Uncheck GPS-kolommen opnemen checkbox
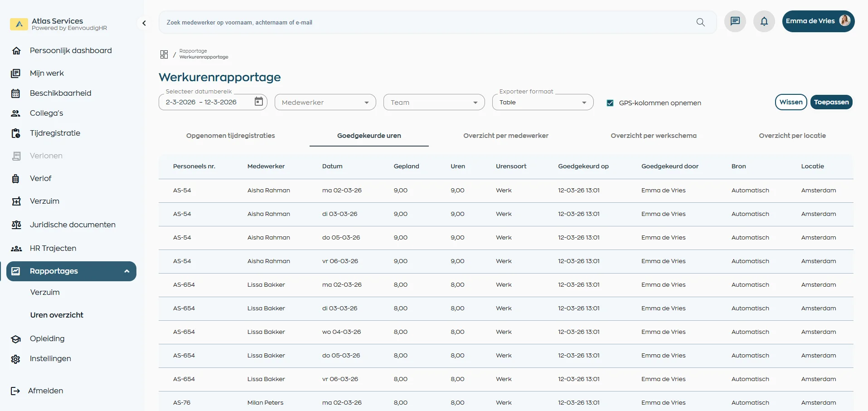Image resolution: width=868 pixels, height=411 pixels. (610, 103)
